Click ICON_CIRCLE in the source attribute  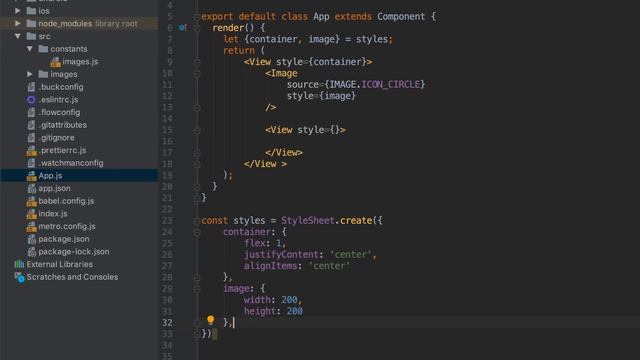(391, 84)
